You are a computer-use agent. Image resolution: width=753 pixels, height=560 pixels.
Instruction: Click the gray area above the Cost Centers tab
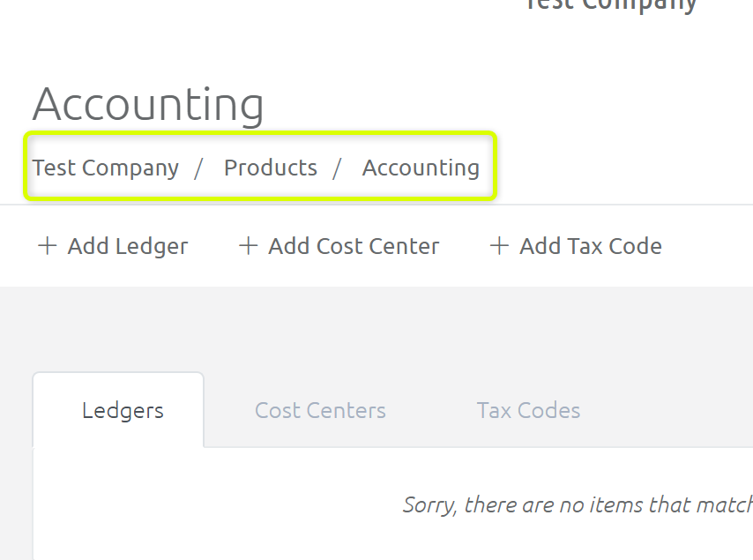[x=320, y=332]
